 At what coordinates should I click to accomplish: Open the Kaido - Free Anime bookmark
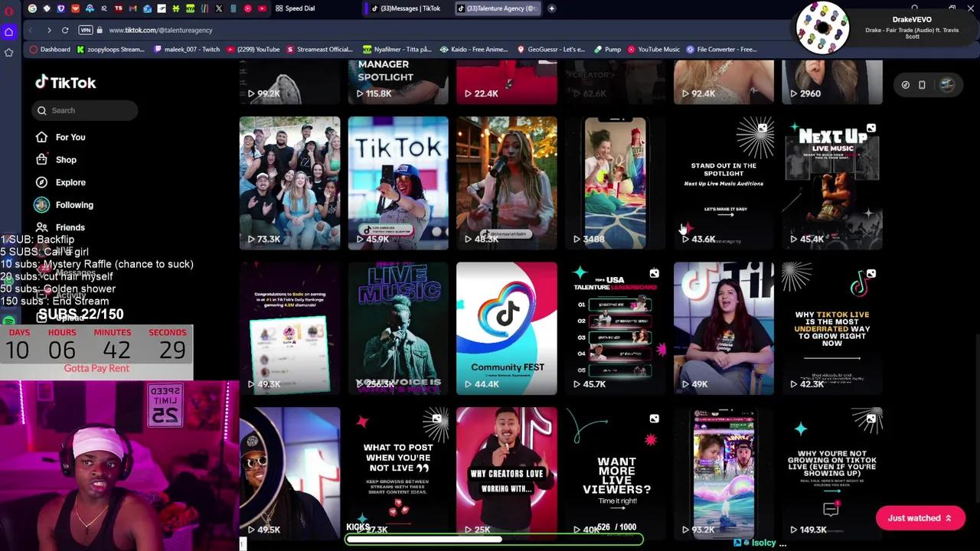tap(473, 49)
